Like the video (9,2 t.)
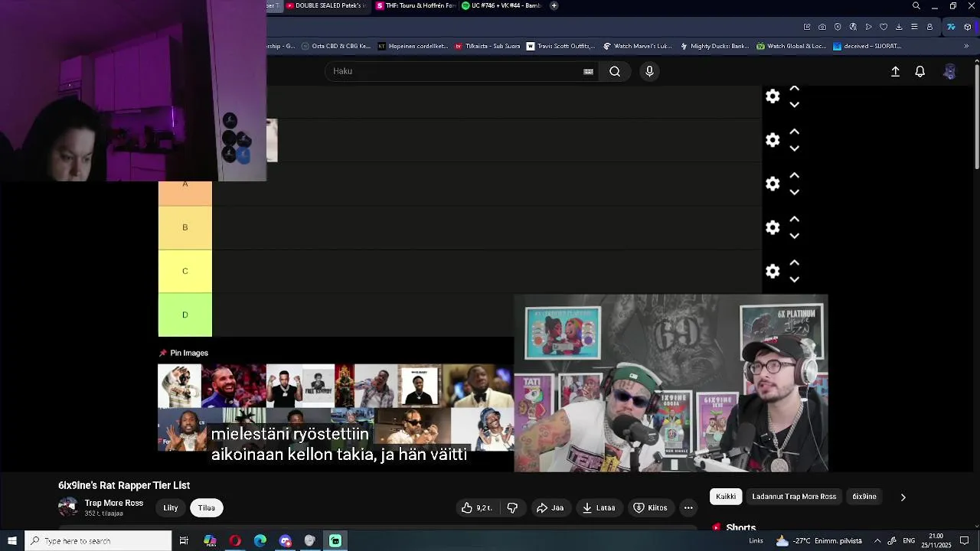Screen dimensions: 980x551 pyautogui.click(x=476, y=507)
